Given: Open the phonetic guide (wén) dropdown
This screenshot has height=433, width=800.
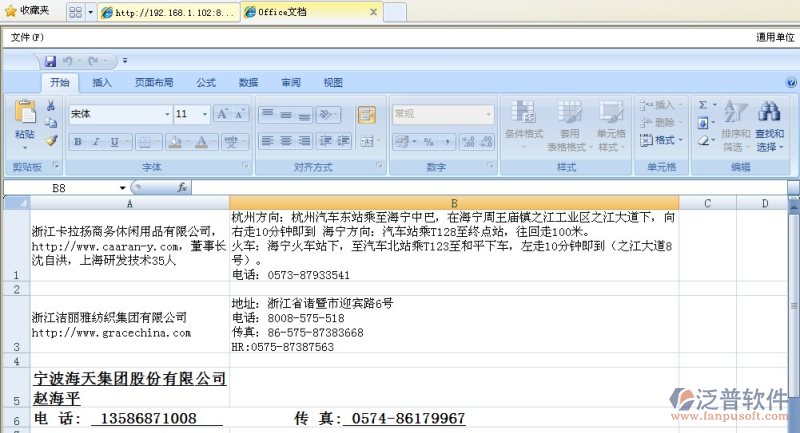Looking at the screenshot, I should [x=244, y=142].
